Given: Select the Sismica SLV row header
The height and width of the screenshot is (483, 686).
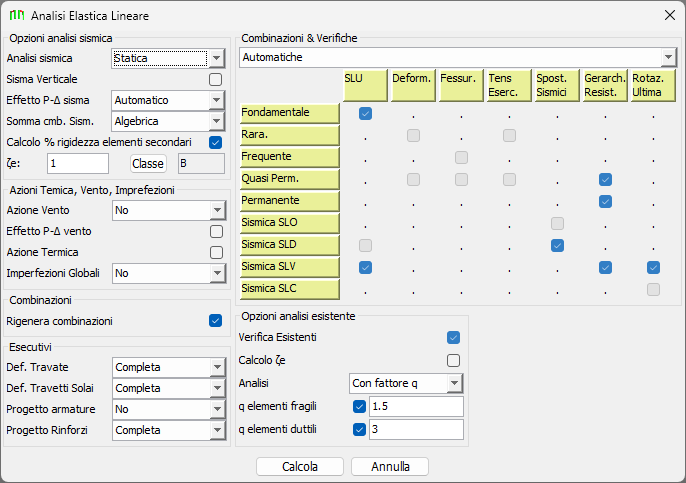Looking at the screenshot, I should click(290, 267).
